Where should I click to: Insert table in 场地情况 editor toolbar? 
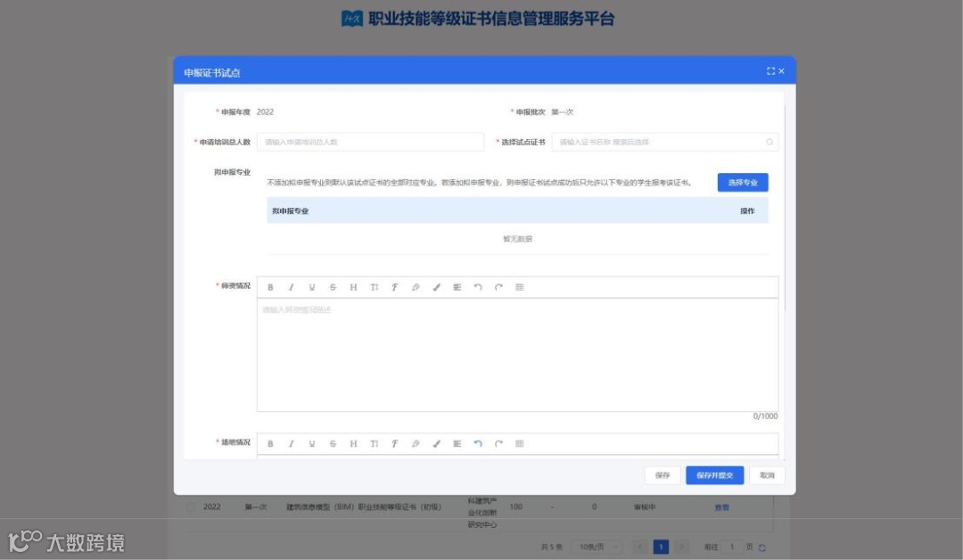pos(520,444)
